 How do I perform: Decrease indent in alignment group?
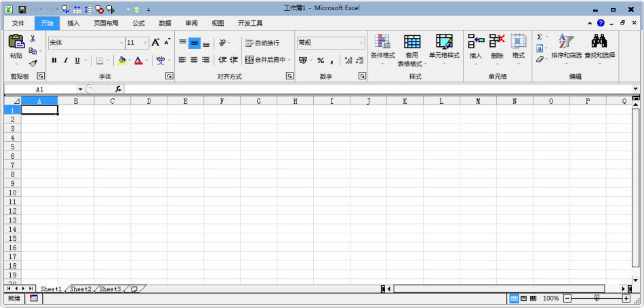222,60
